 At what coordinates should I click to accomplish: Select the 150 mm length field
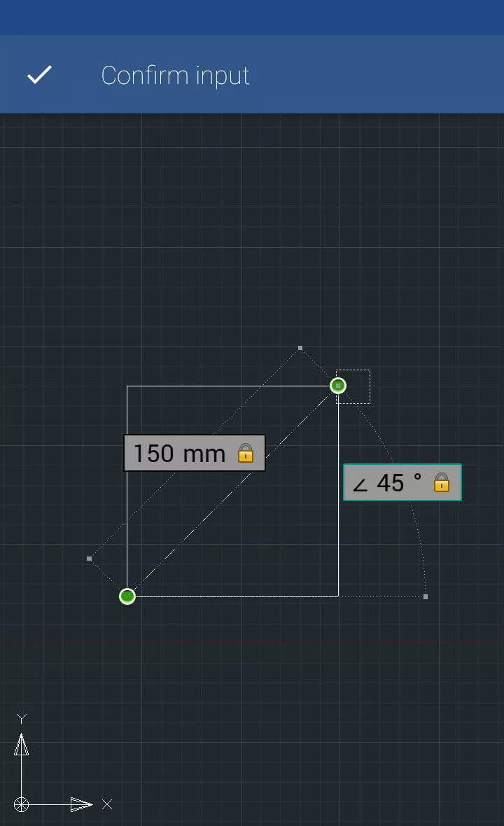pyautogui.click(x=195, y=453)
